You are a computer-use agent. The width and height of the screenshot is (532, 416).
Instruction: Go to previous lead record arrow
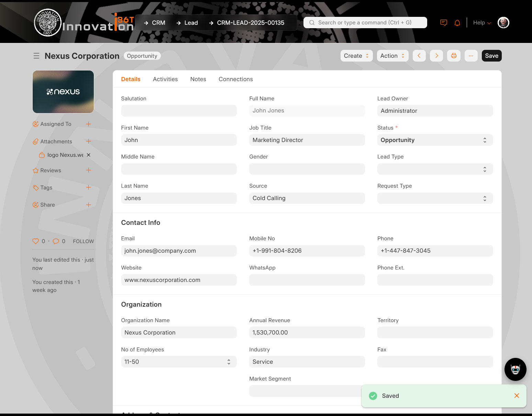(x=419, y=56)
